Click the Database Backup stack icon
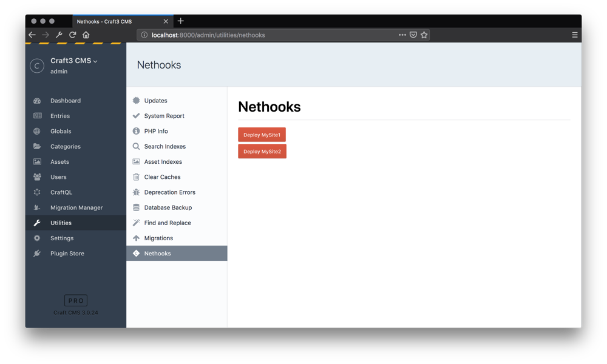The height and width of the screenshot is (364, 607). tap(136, 207)
